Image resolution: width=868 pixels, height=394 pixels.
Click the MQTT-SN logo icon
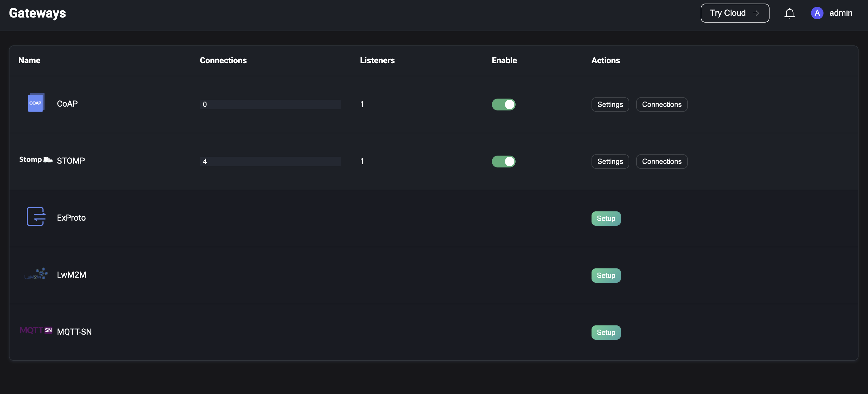coord(36,330)
